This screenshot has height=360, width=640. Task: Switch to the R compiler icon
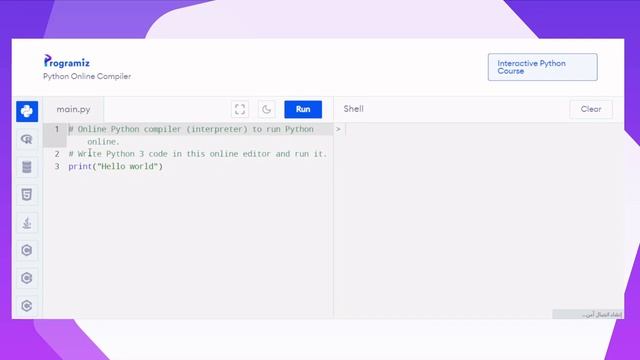27,139
